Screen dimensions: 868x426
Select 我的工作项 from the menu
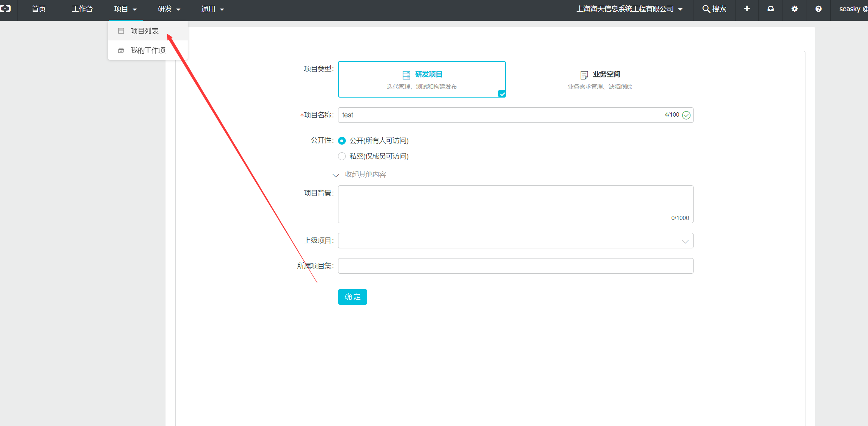tap(148, 51)
